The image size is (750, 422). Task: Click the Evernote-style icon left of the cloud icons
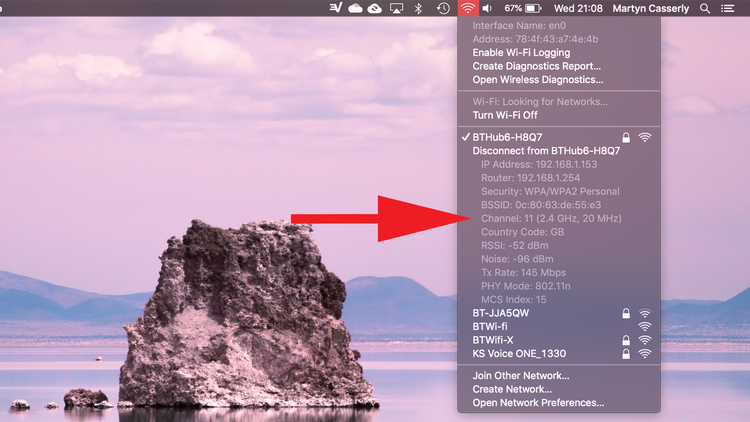[x=336, y=8]
